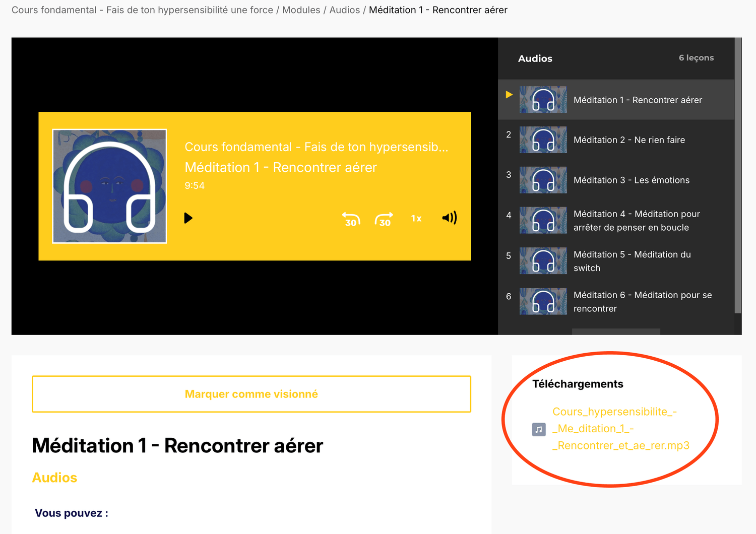Viewport: 756px width, 534px height.
Task: Mute the audio volume
Action: [x=449, y=218]
